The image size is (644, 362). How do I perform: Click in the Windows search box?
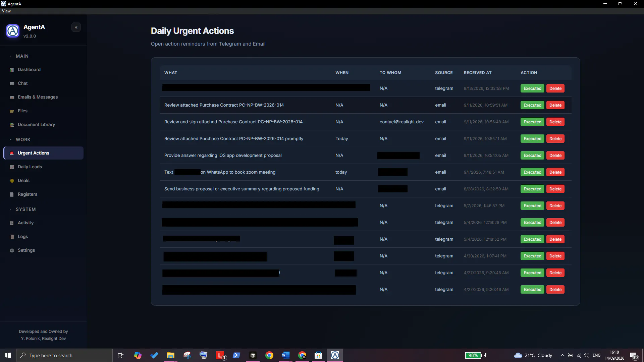pyautogui.click(x=64, y=355)
